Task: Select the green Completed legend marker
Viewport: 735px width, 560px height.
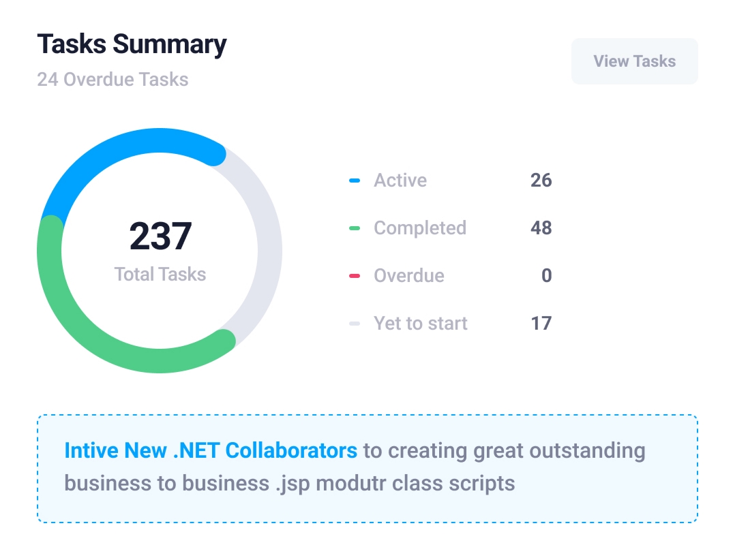Action: [x=355, y=228]
